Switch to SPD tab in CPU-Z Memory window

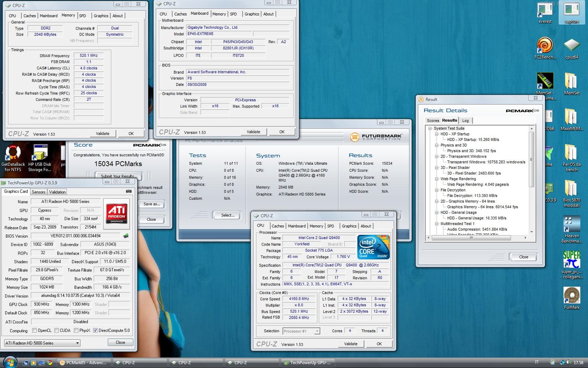tap(83, 16)
